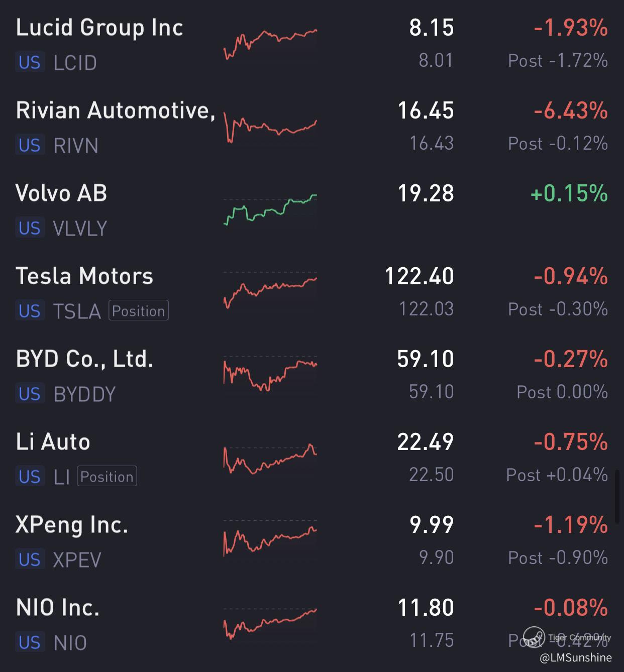Click the XPeng Post -0.90% label

tap(558, 558)
